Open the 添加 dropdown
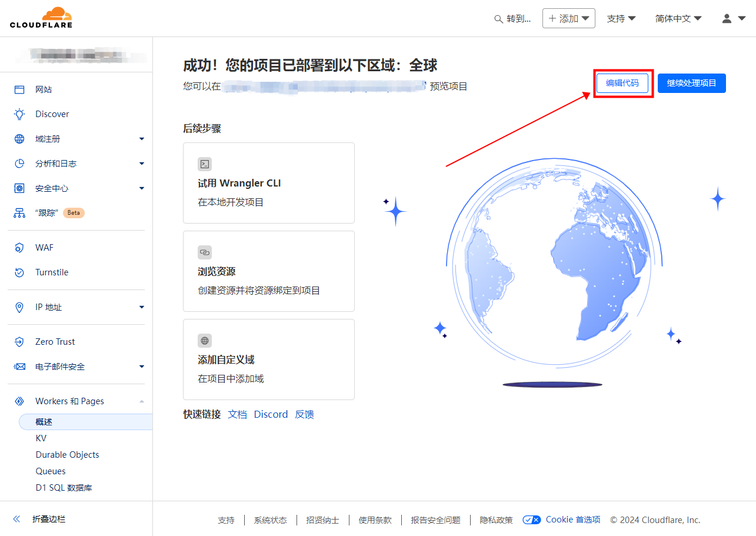Screen dimensions: 756x536 568,18
